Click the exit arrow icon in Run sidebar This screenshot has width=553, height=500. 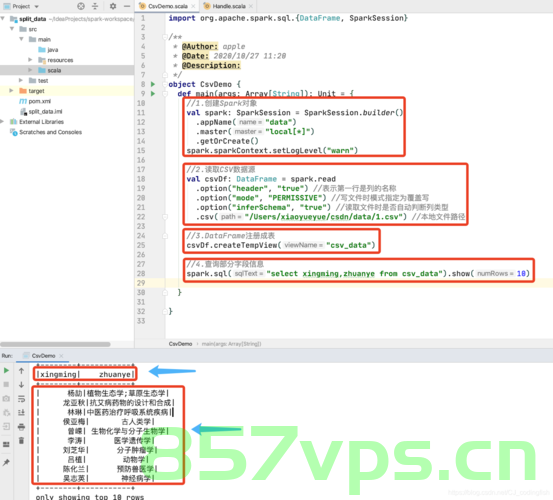point(6,427)
